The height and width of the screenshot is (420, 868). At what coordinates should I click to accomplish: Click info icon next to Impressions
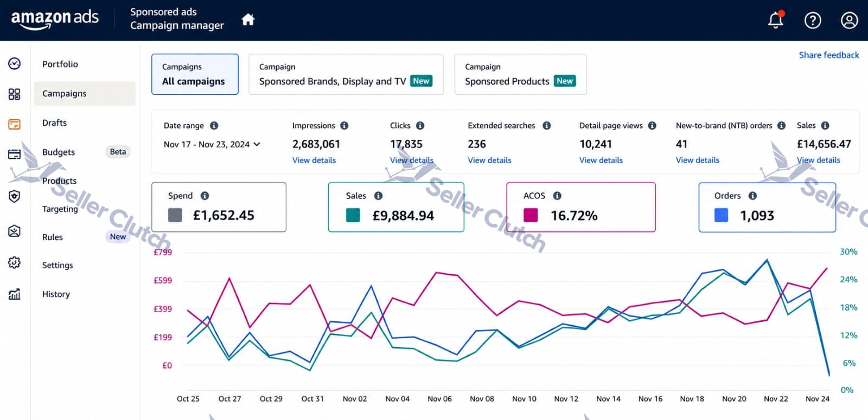tap(344, 126)
